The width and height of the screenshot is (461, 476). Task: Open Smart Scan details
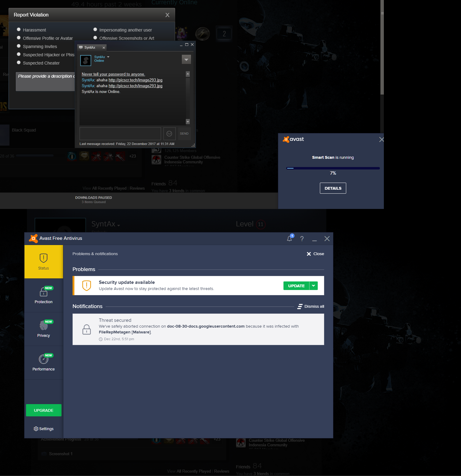[333, 188]
